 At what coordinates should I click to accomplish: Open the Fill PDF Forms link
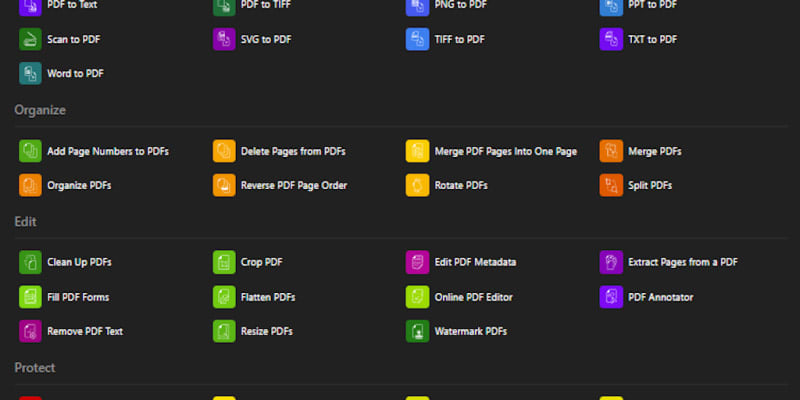tap(78, 297)
